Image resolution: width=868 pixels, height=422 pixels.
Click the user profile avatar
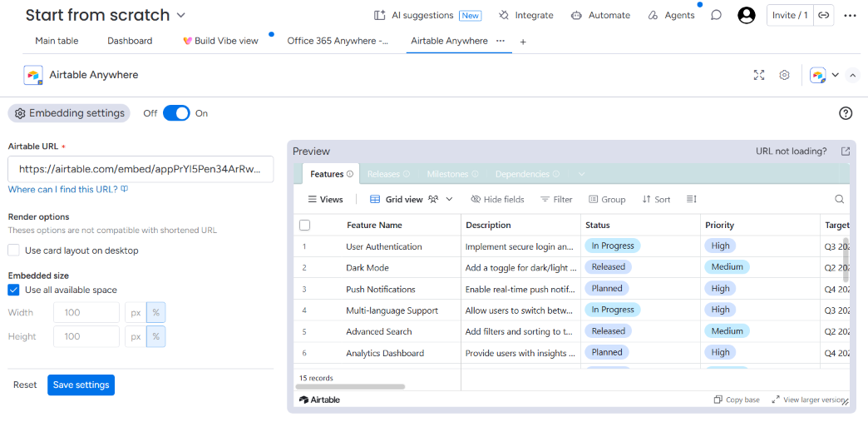tap(747, 16)
